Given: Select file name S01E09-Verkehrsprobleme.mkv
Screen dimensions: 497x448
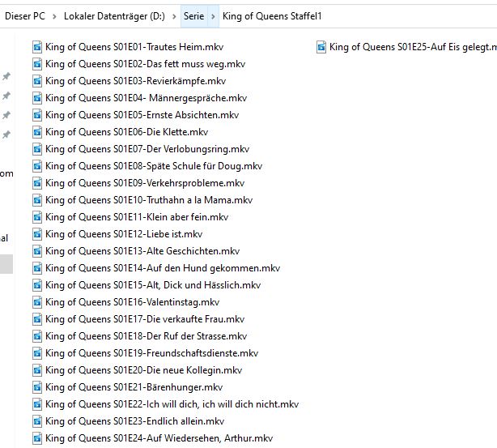Looking at the screenshot, I should 145,183.
